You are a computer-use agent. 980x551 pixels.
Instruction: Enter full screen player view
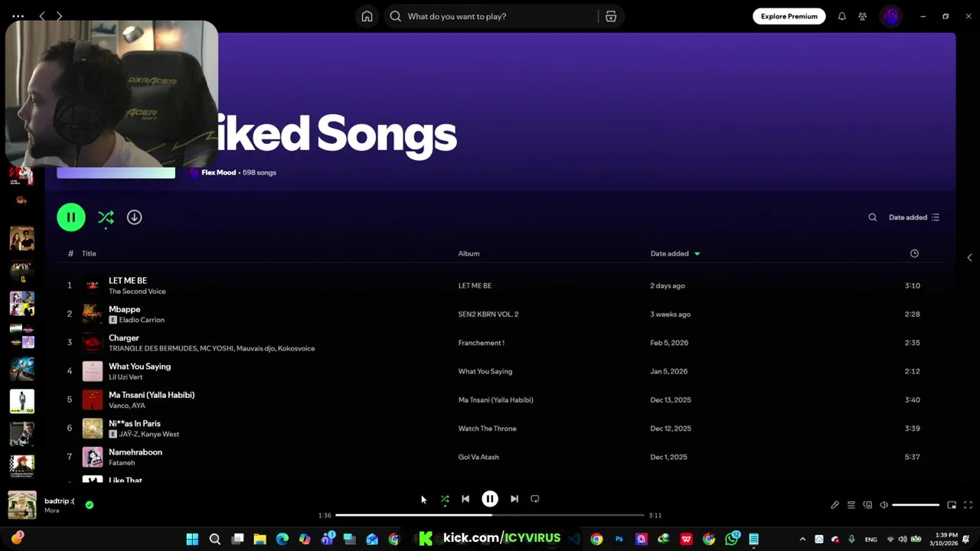(x=968, y=505)
